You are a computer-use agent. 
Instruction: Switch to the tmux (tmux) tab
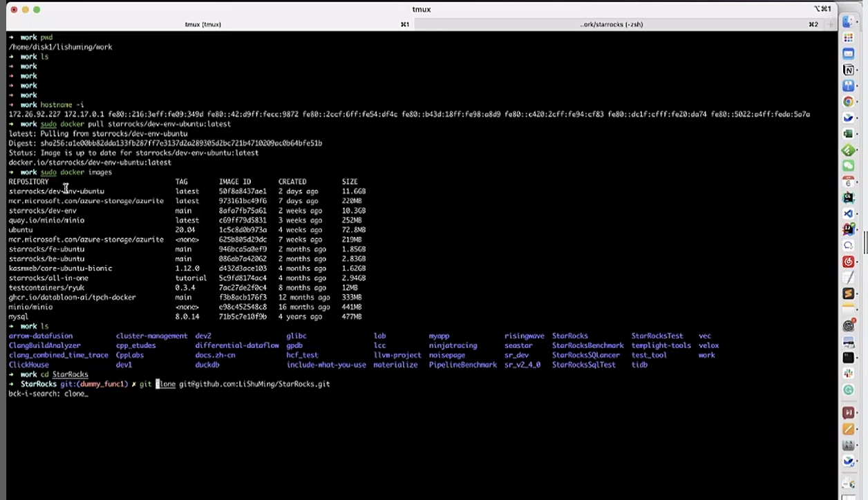pos(202,24)
